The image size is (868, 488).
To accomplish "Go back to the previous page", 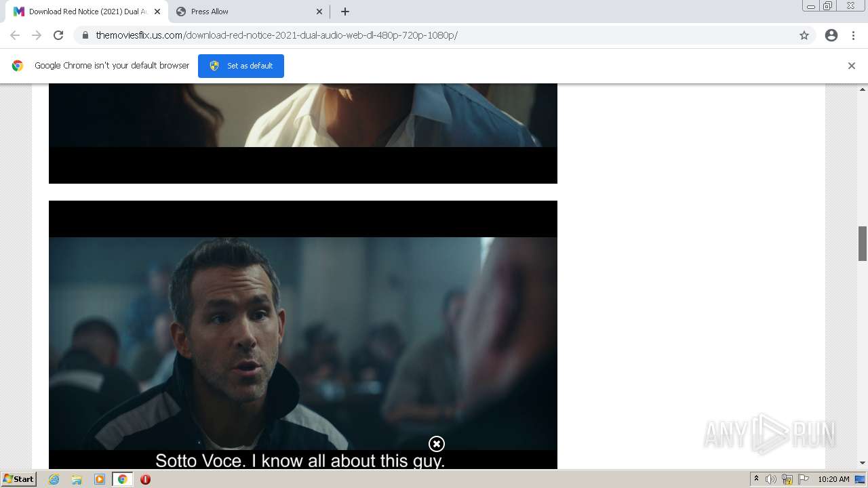I will [15, 35].
